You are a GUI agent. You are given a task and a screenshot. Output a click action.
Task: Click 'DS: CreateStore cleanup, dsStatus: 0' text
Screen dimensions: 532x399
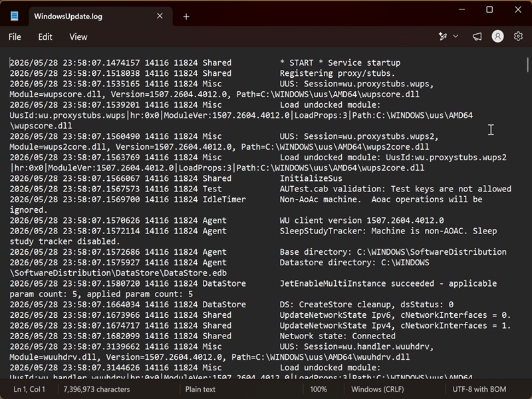pyautogui.click(x=366, y=305)
